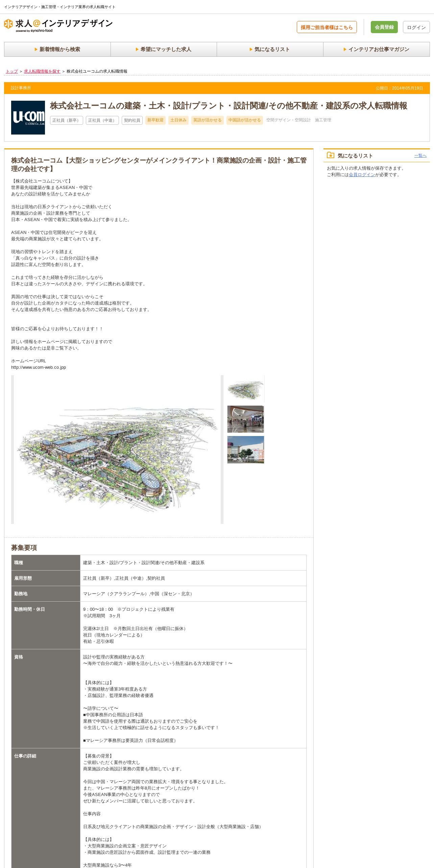Click the 勤務地 table row header

click(x=46, y=594)
